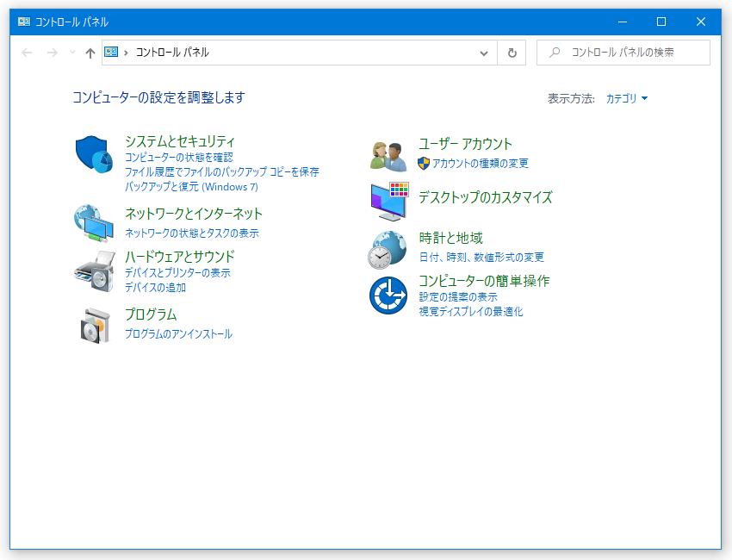Open the Ease of Access icon

pos(388,296)
